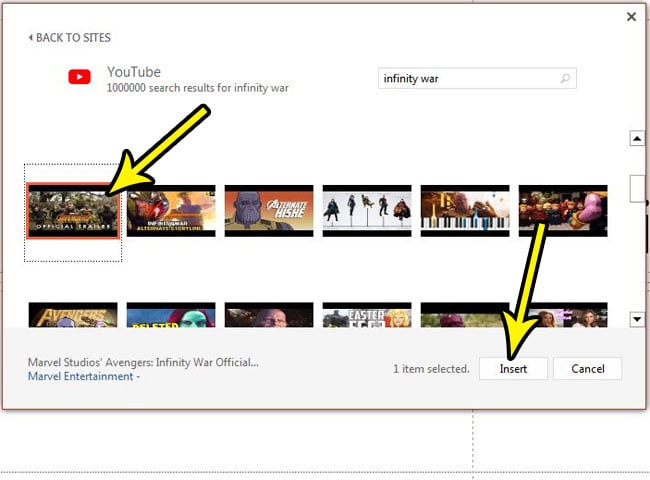Image resolution: width=650 pixels, height=480 pixels.
Task: Select the thumbnail with figures on poles
Action: pyautogui.click(x=367, y=211)
